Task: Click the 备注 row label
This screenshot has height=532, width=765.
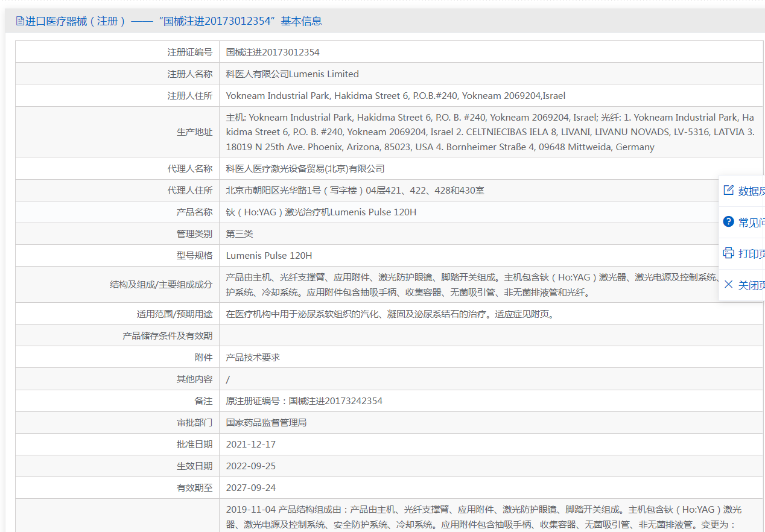Action: click(x=203, y=401)
